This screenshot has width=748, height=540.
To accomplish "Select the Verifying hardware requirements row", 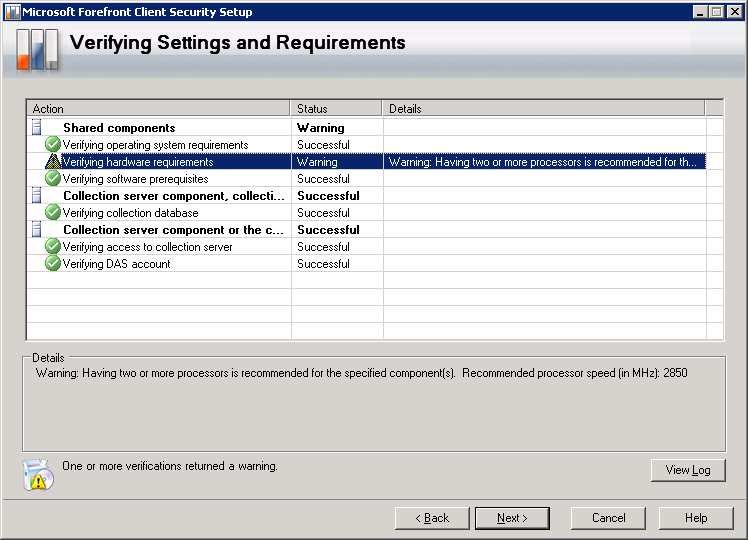I will click(366, 162).
